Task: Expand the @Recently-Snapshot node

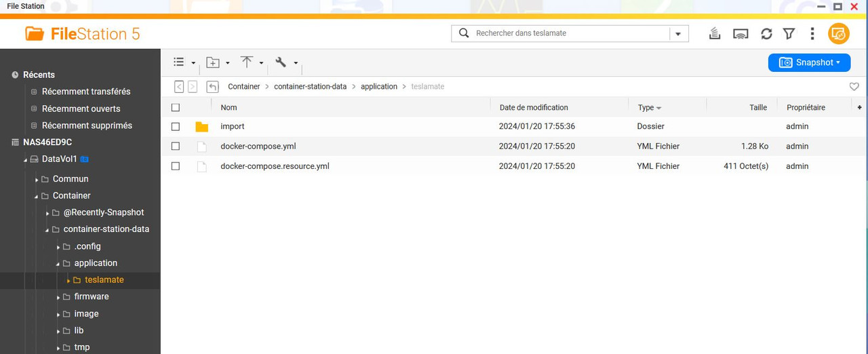Action: tap(47, 214)
